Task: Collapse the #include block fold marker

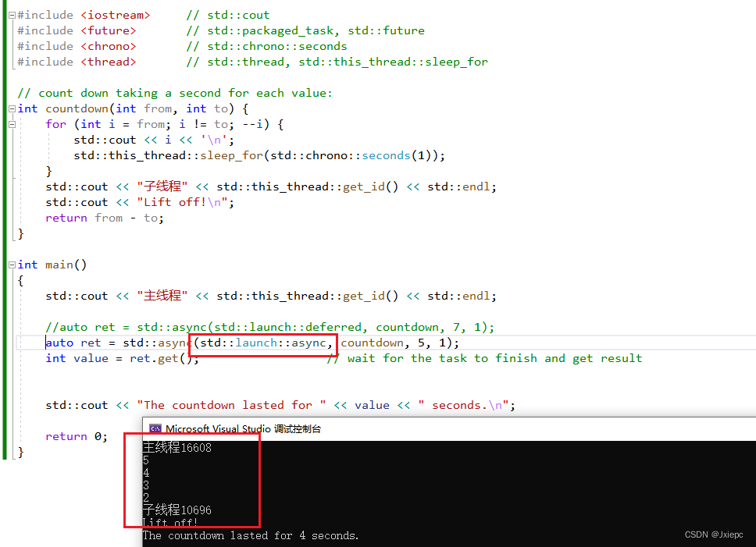Action: (12, 16)
